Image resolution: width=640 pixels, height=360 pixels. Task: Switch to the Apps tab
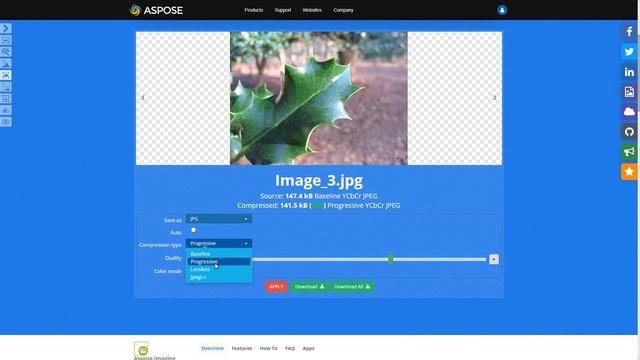(309, 348)
